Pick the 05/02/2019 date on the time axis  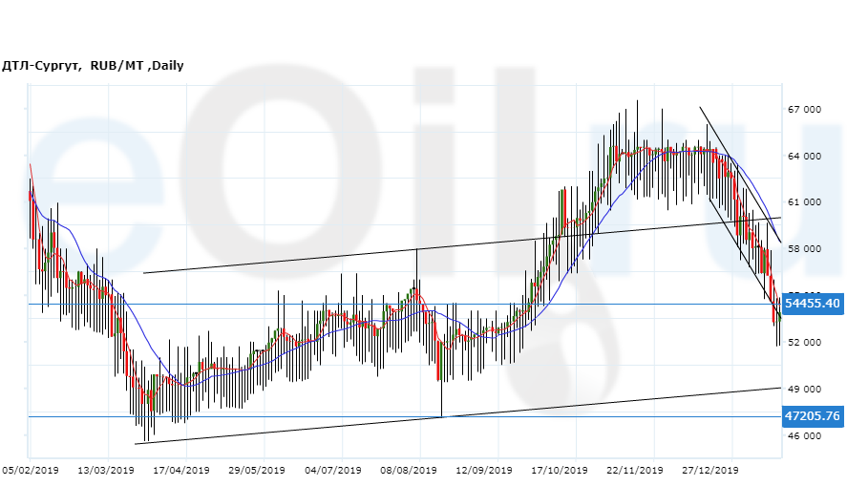[31, 470]
